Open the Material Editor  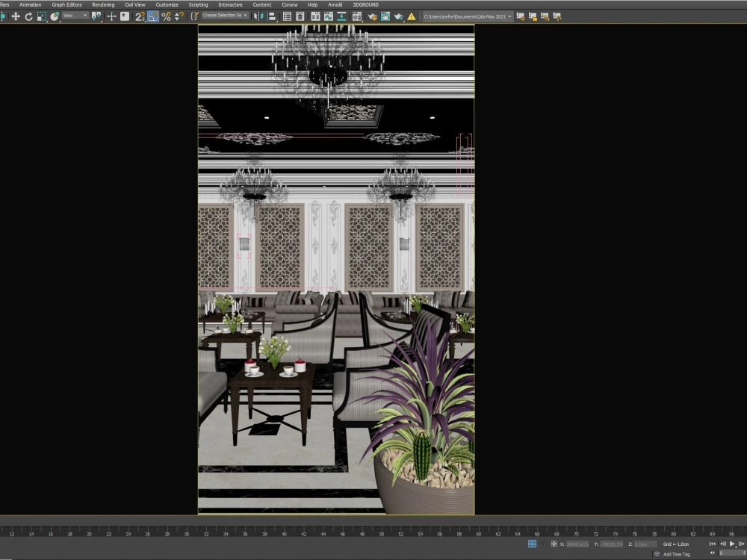point(357,16)
